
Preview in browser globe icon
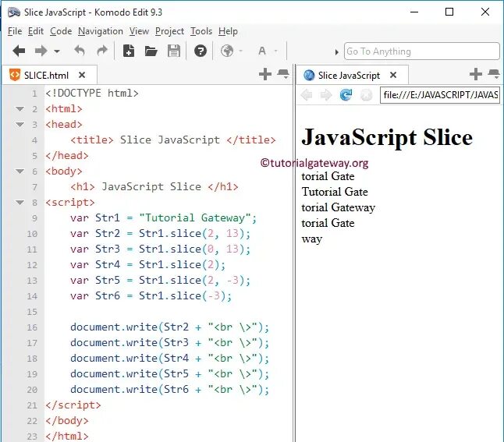pos(227,51)
